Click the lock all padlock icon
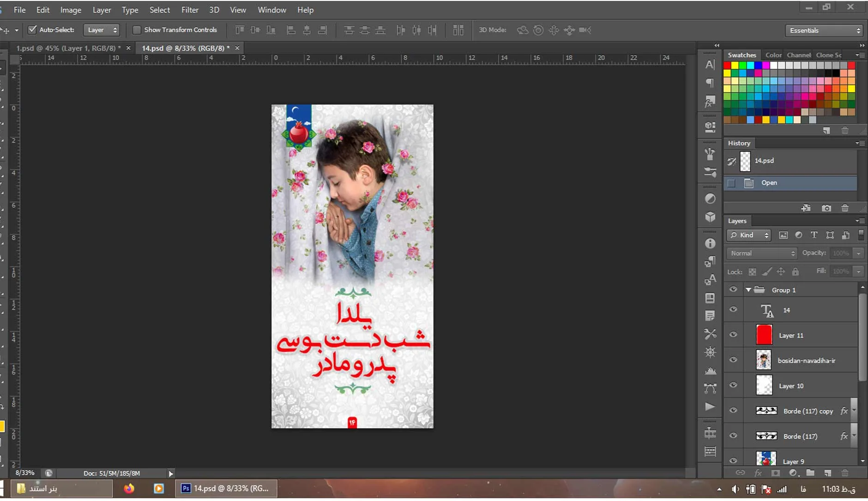Viewport: 868px width, 501px height. tap(795, 272)
